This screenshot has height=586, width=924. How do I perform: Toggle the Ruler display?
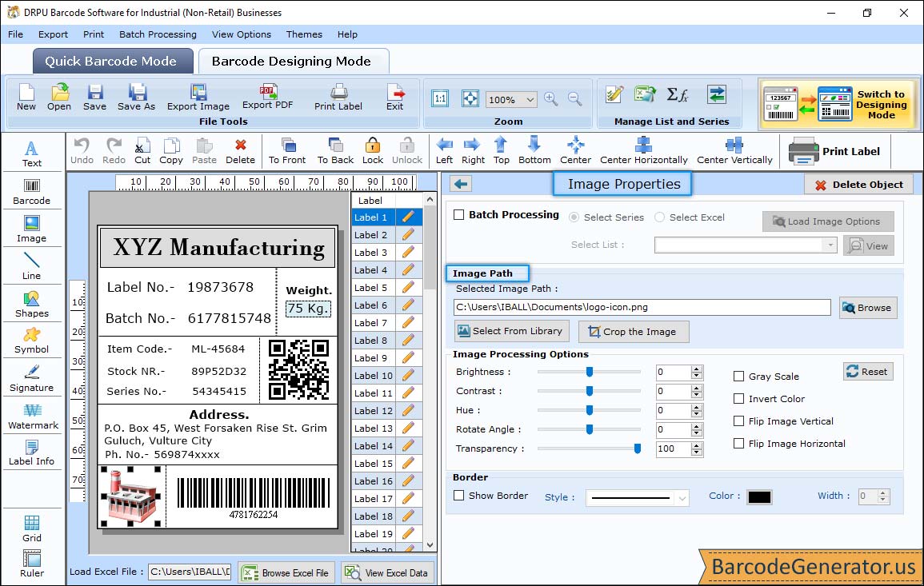(x=32, y=564)
